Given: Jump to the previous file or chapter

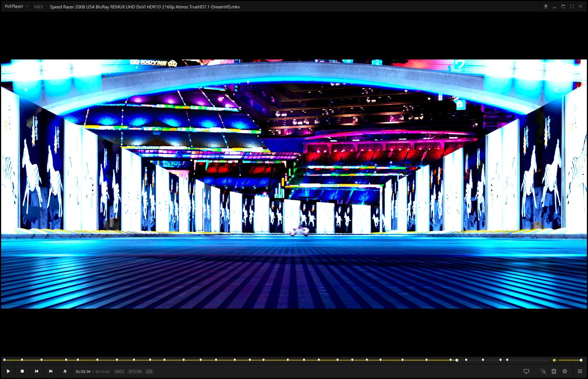Looking at the screenshot, I should tap(36, 371).
